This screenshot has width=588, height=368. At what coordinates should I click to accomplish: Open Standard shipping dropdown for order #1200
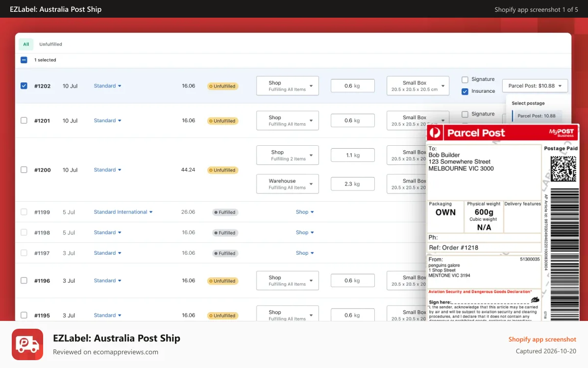click(108, 170)
